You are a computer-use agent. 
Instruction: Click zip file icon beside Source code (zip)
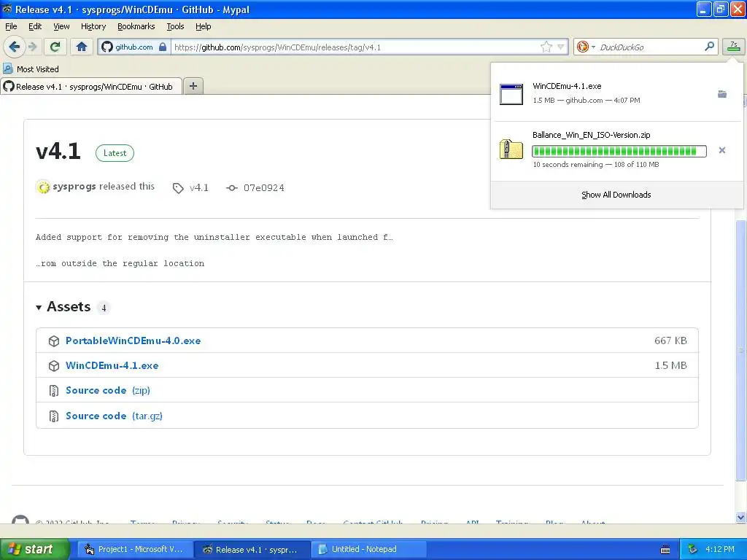(x=54, y=391)
